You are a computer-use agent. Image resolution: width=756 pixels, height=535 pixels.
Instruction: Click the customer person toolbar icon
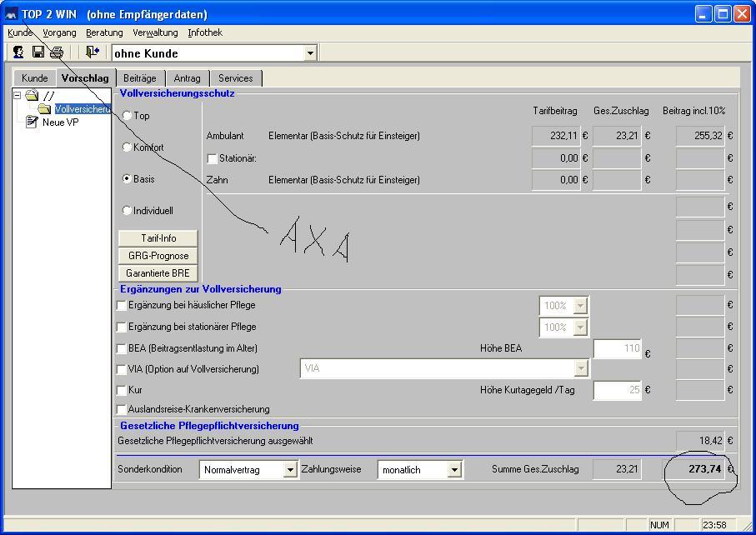click(18, 52)
